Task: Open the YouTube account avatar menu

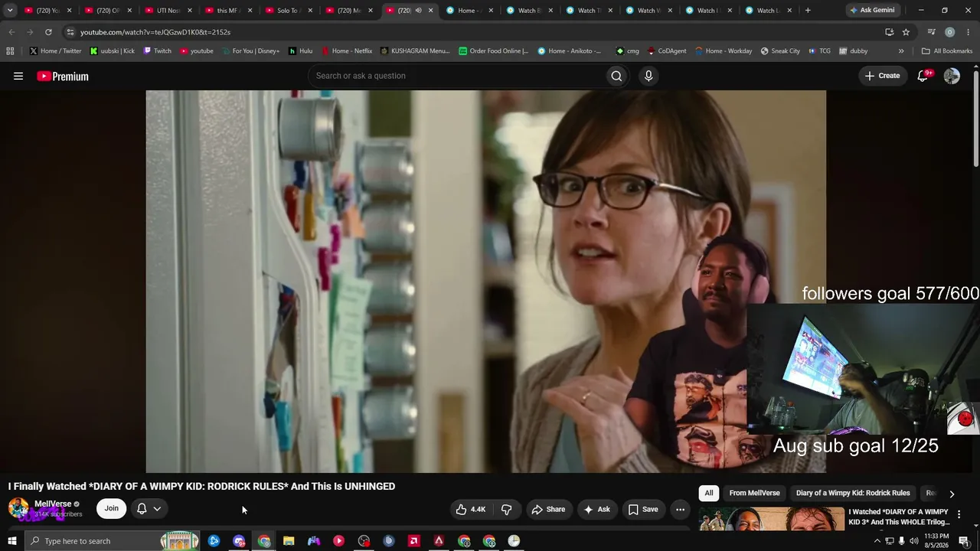Action: pos(952,76)
